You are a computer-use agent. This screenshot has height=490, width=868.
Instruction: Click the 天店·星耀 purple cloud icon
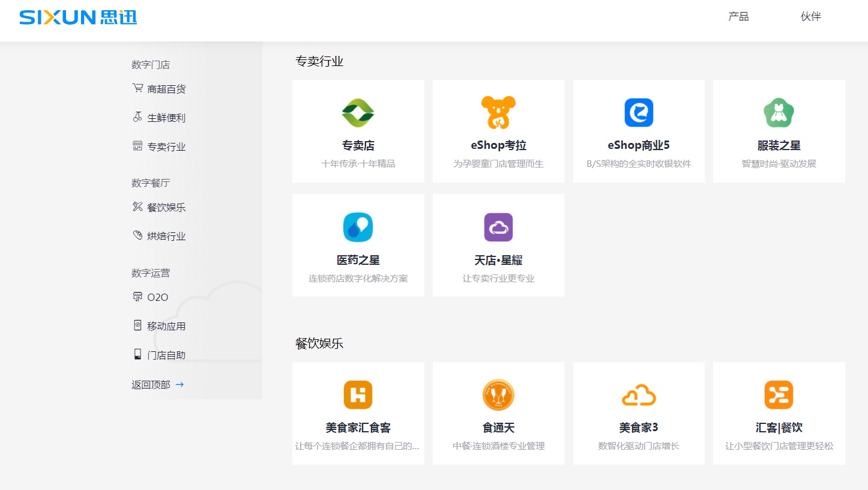point(498,227)
